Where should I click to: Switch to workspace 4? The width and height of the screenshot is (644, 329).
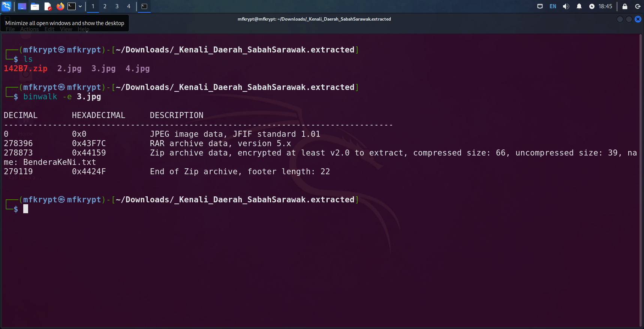point(129,6)
